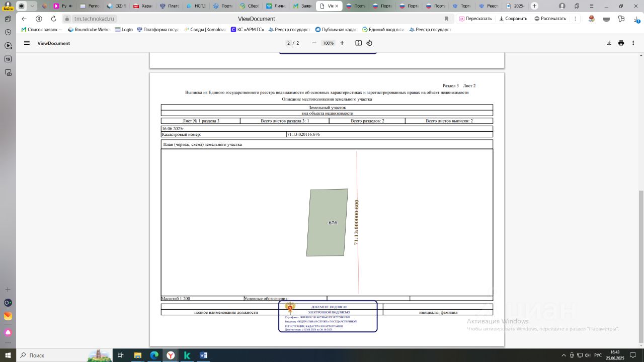Switch to the НСПД browser tab

[195, 6]
